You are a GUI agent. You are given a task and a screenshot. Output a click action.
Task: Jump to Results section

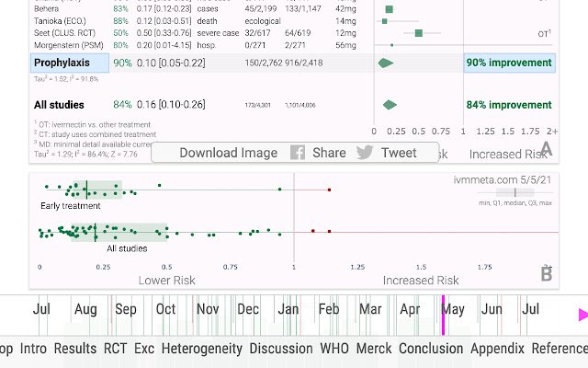click(x=75, y=349)
